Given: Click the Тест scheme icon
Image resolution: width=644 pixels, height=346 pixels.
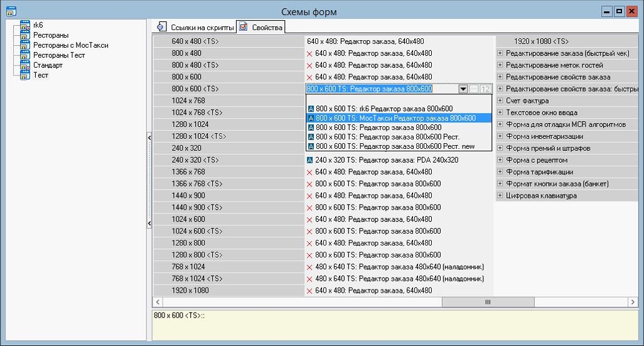Looking at the screenshot, I should point(25,75).
